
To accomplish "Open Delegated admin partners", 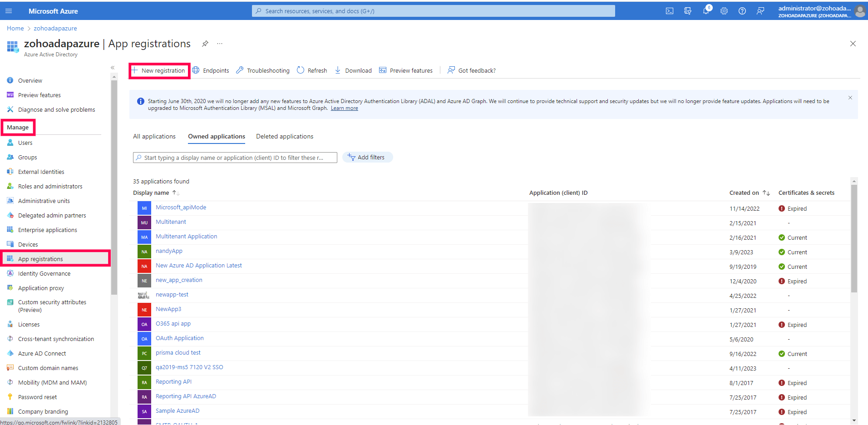I will pos(52,215).
